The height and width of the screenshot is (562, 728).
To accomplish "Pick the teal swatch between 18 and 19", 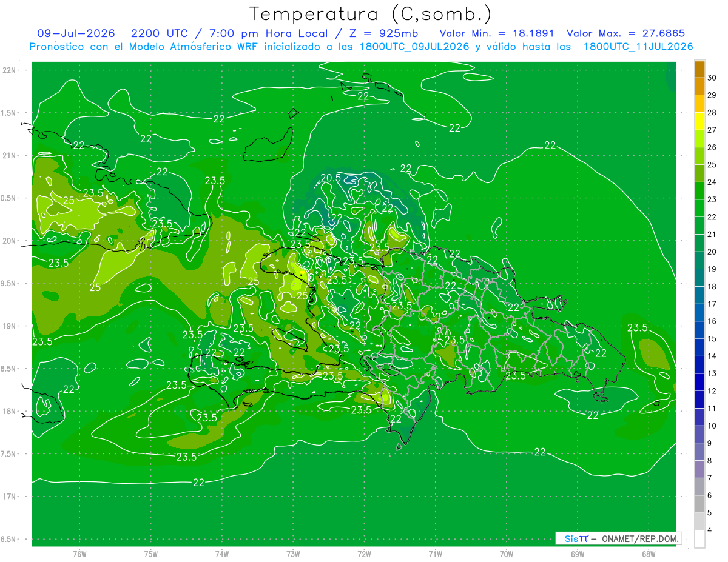I will click(x=699, y=278).
